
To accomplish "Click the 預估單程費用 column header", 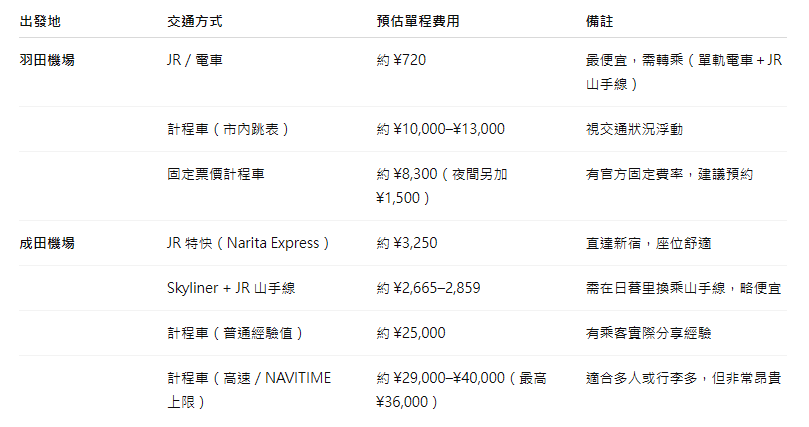I will [419, 20].
